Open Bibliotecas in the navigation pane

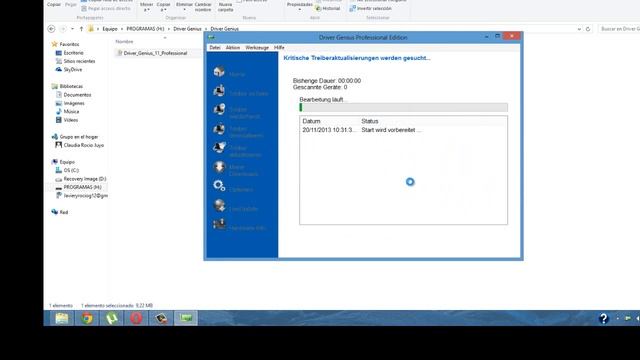(67, 87)
